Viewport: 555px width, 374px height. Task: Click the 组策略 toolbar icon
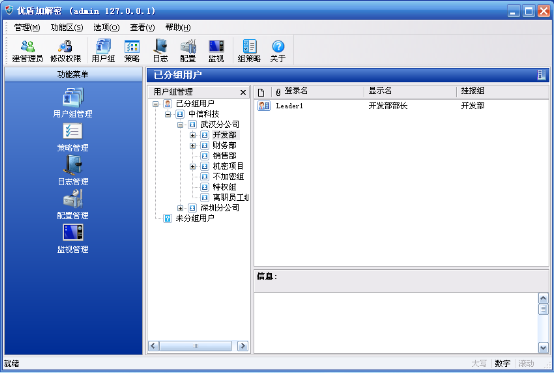(249, 51)
